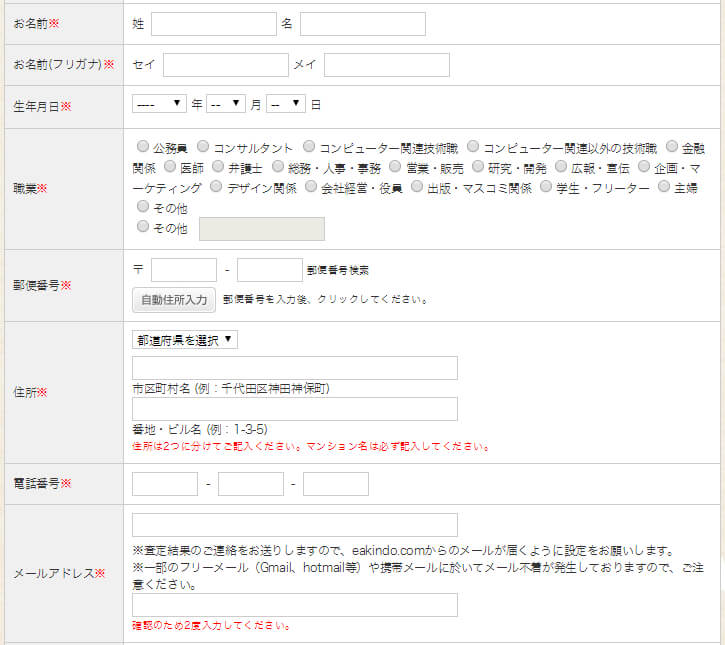
Task: Focus the 名 first name field
Action: click(x=363, y=24)
